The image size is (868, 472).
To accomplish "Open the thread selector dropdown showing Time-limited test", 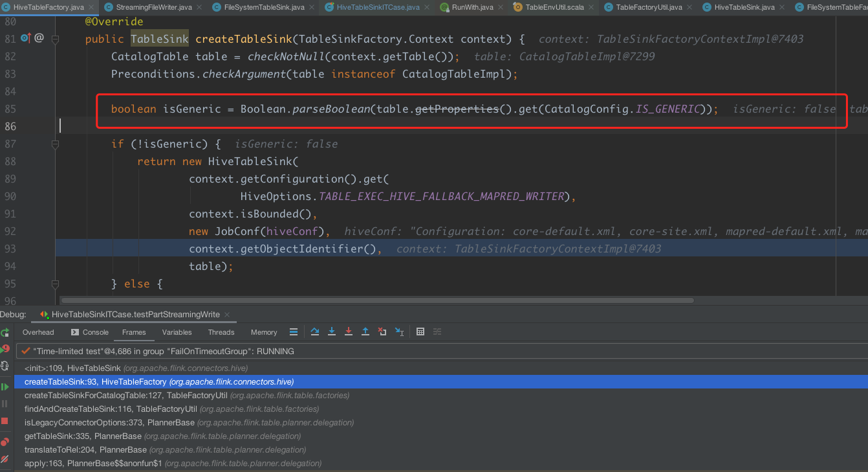I will pos(442,351).
